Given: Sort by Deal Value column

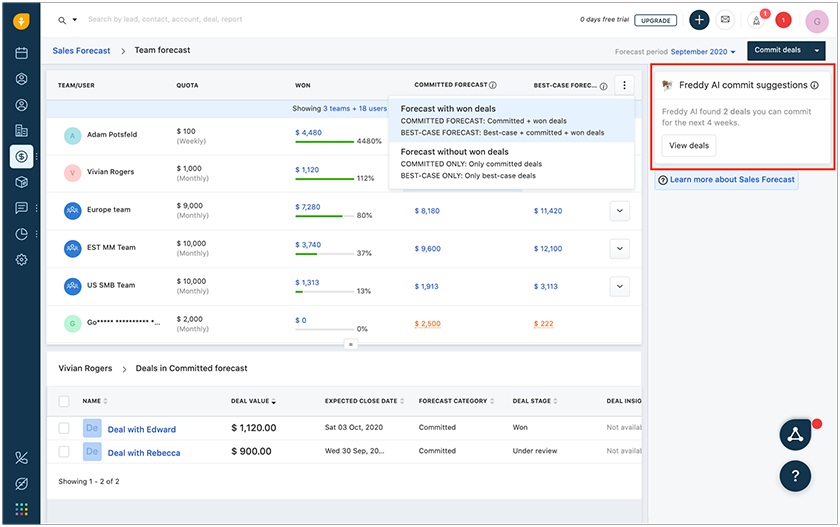Looking at the screenshot, I should [253, 401].
